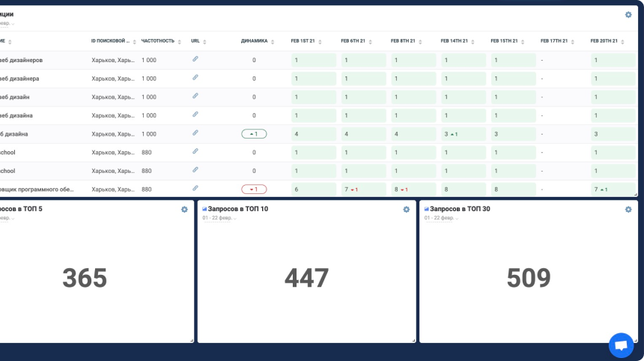Click the sort arrows beside URL header
The width and height of the screenshot is (644, 361).
click(204, 42)
